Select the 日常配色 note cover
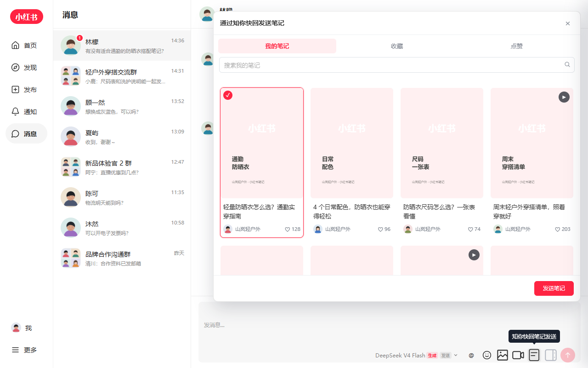 tap(352, 143)
